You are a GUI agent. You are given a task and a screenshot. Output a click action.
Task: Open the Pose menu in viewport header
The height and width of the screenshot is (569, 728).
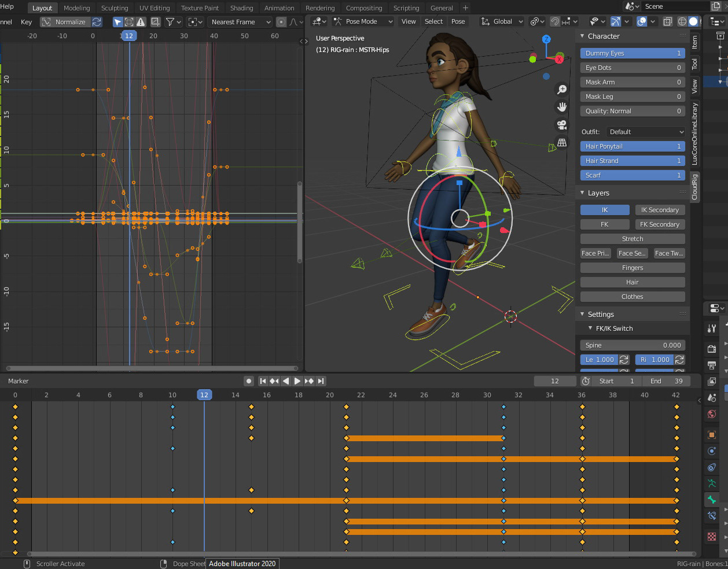click(458, 21)
